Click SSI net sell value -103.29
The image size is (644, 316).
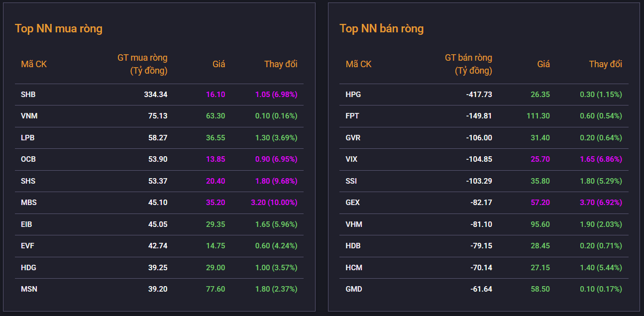pos(479,181)
